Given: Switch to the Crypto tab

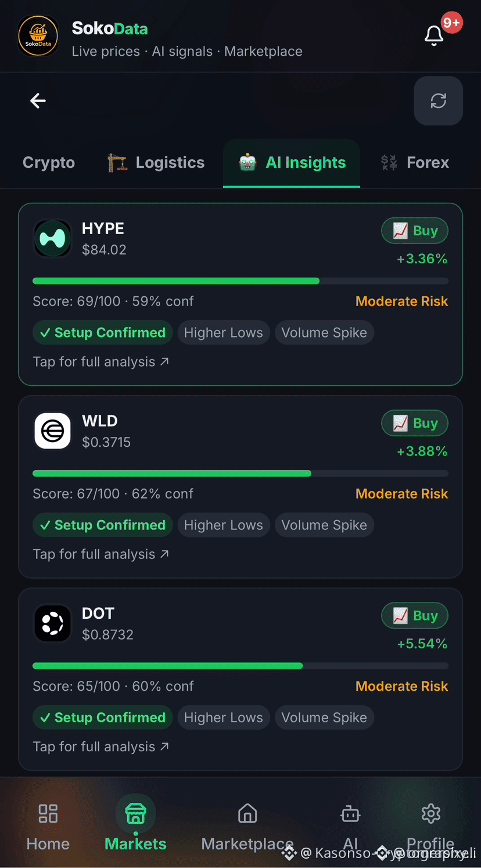Looking at the screenshot, I should [49, 163].
